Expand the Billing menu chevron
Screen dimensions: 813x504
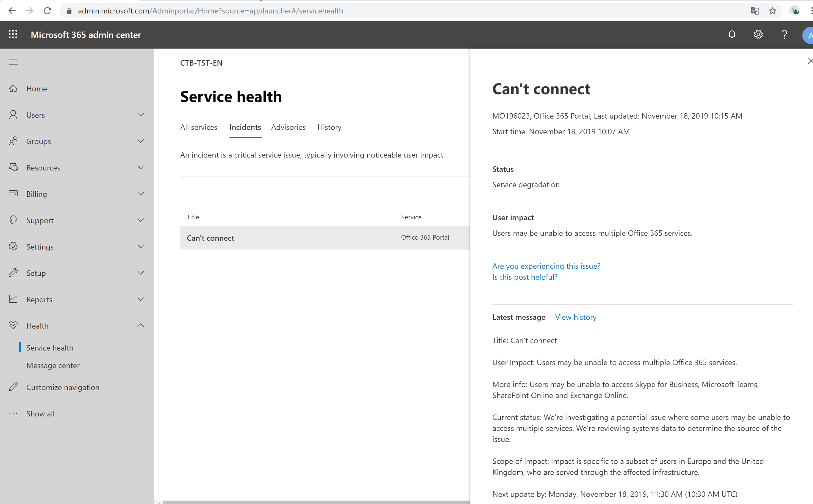click(x=141, y=194)
